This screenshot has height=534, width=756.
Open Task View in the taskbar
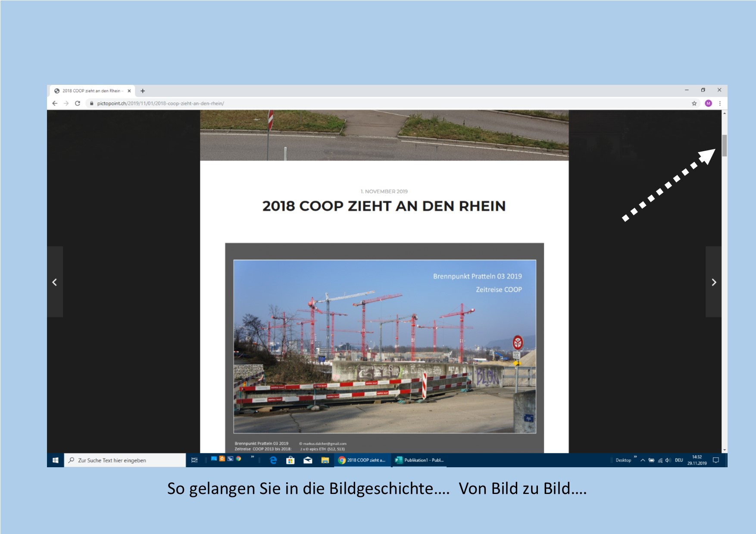(194, 460)
